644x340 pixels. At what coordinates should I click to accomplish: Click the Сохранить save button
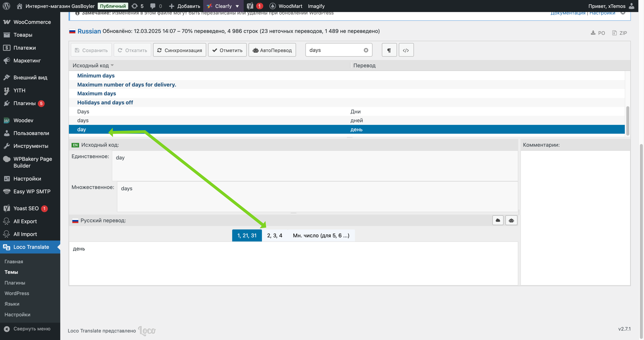(91, 50)
